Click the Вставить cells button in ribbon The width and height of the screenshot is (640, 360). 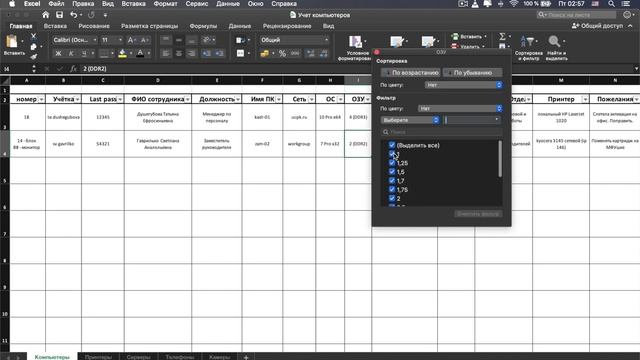[x=469, y=36]
